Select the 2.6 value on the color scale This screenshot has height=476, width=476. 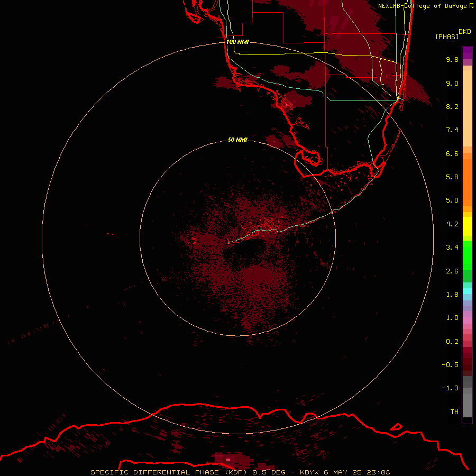coord(452,271)
